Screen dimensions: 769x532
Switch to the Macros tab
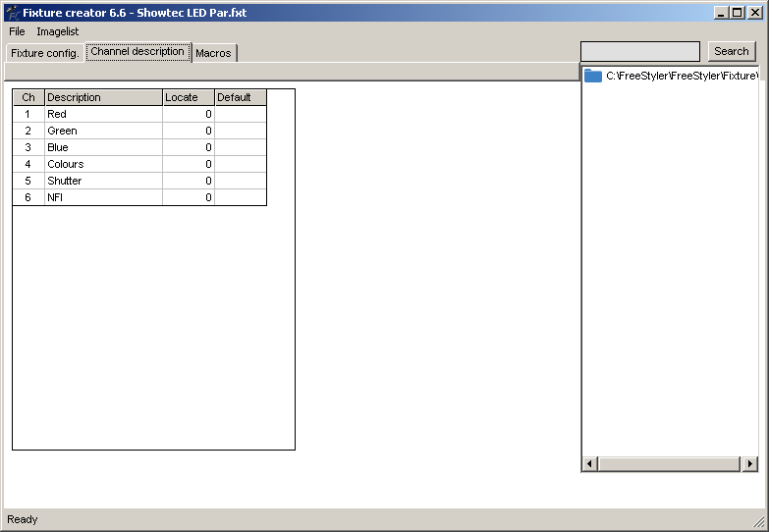(213, 53)
